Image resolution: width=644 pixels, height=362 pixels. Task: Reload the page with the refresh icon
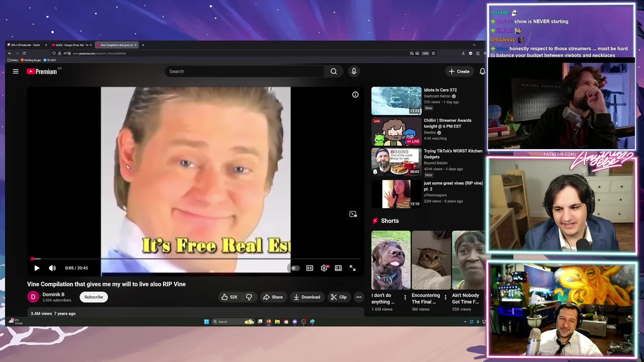point(24,53)
